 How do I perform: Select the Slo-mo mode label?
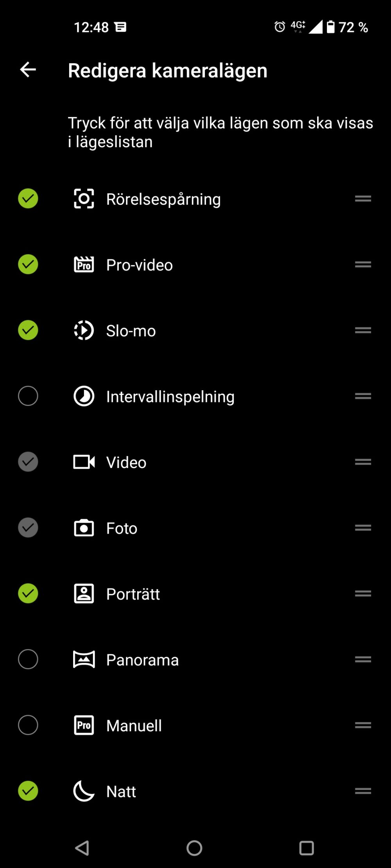[131, 331]
